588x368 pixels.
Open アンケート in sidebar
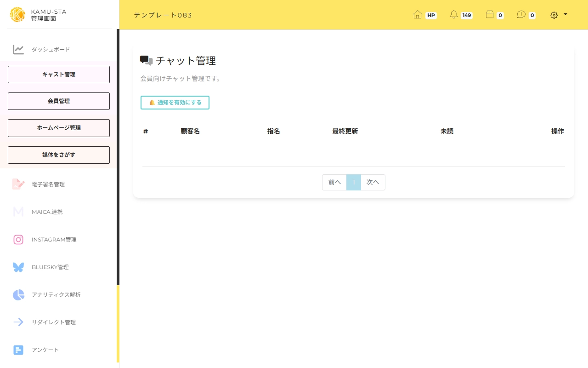[x=45, y=350]
